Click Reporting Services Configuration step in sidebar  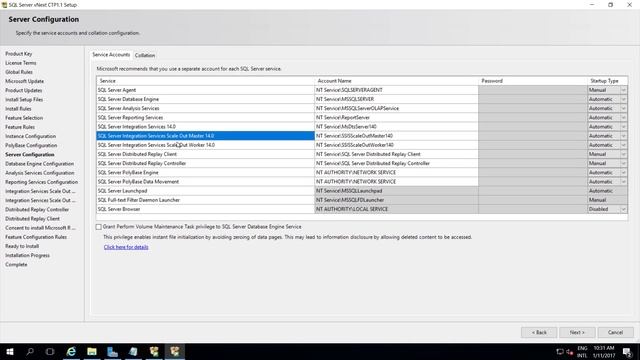point(42,182)
